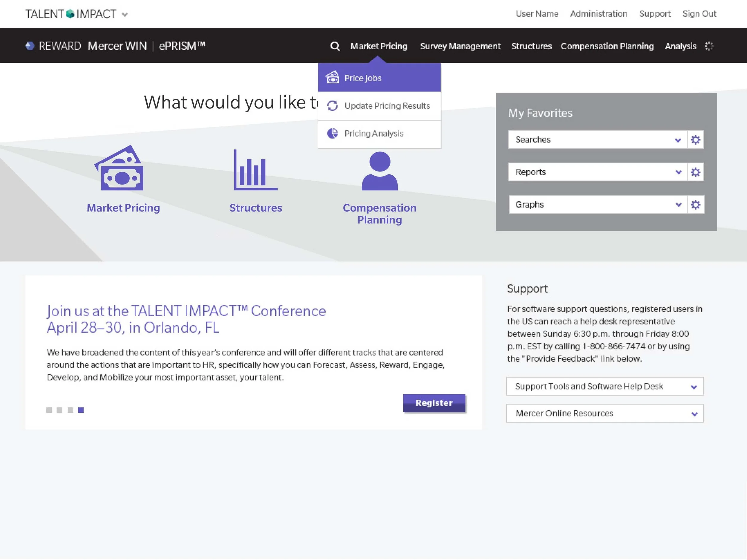Open settings gear next to Graphs

tap(695, 205)
